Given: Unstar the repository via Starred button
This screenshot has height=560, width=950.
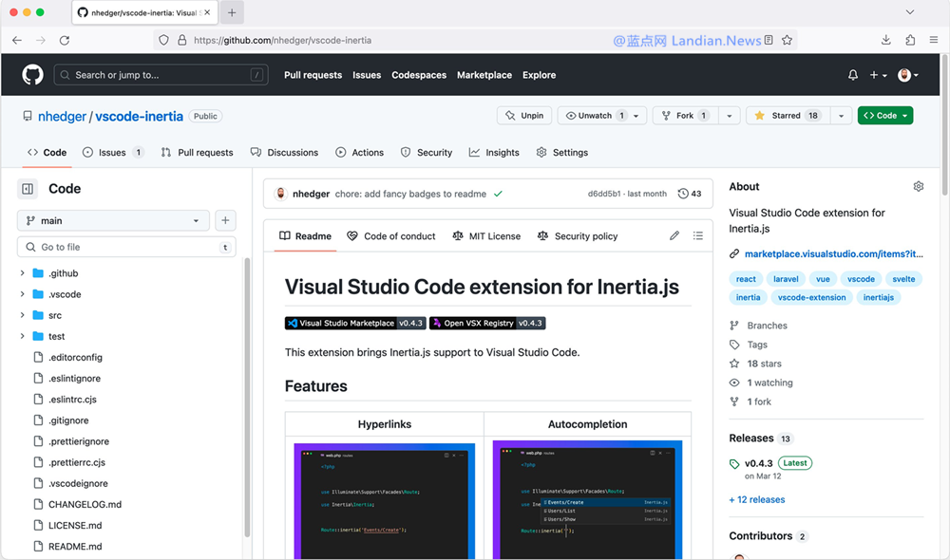Looking at the screenshot, I should [788, 116].
